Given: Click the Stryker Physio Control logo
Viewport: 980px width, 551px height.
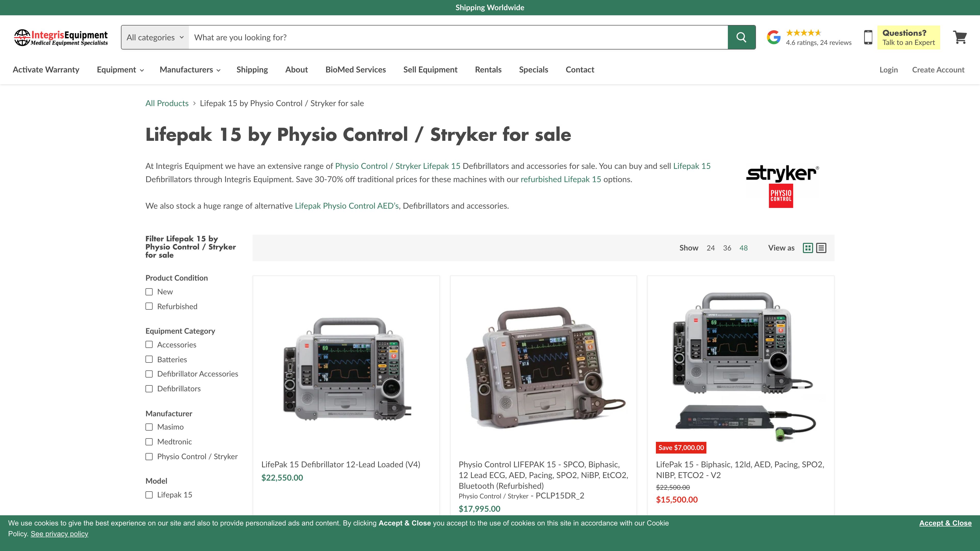Looking at the screenshot, I should point(782,186).
